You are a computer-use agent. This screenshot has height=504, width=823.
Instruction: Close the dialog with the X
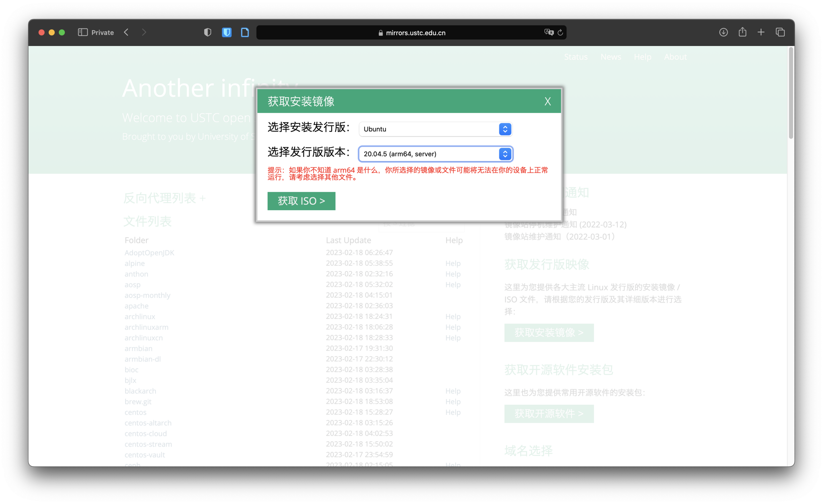[547, 101]
